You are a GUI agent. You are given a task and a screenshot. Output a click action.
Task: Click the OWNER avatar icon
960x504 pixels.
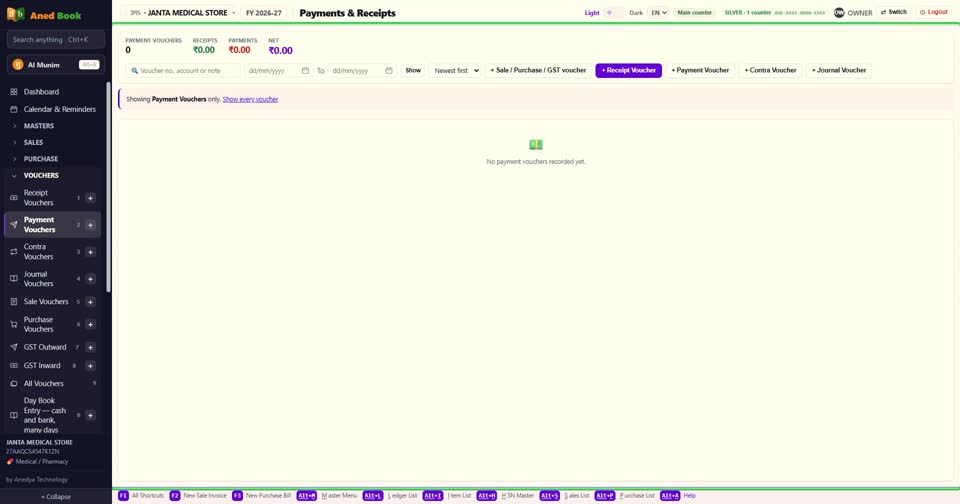point(839,12)
